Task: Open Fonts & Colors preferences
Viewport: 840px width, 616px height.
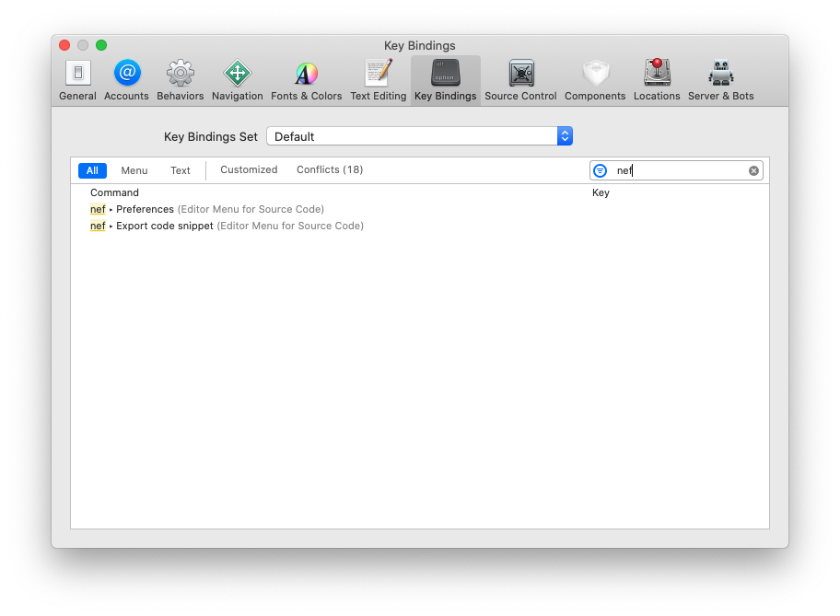Action: pos(307,80)
